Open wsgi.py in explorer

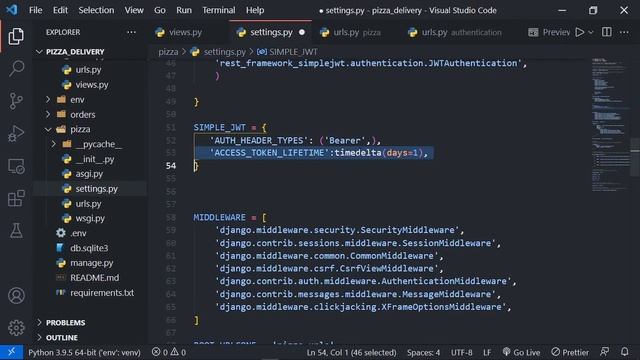[90, 218]
